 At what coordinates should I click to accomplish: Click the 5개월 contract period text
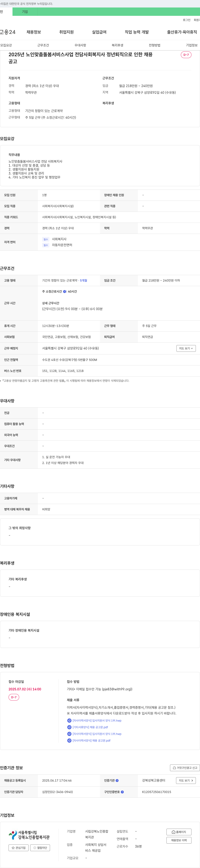click(83, 280)
